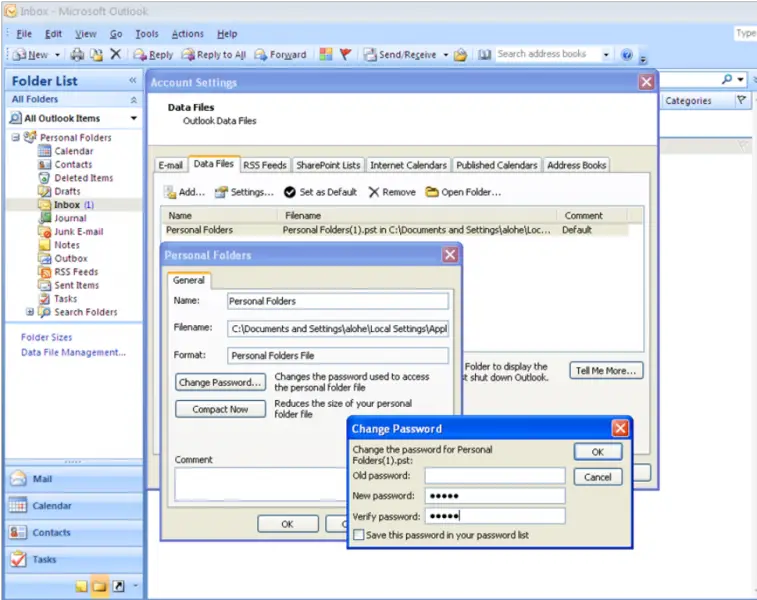Viewport: 757px width, 600px height.
Task: Select the RSS Feeds folder
Action: (76, 272)
